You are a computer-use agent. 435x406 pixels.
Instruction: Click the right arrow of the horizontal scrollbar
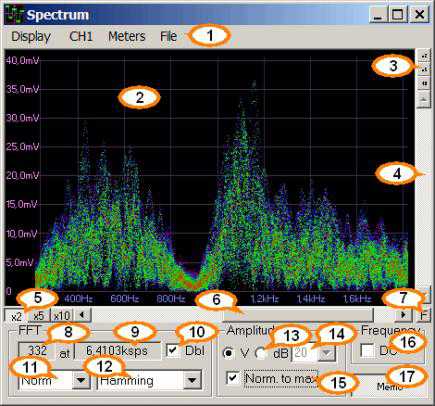(403, 315)
